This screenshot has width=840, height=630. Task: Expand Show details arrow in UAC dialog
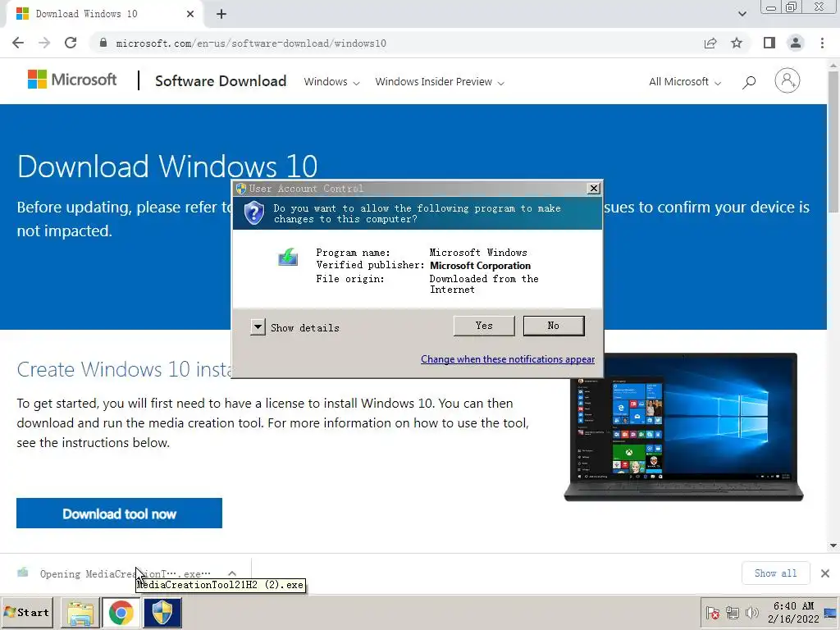click(258, 326)
